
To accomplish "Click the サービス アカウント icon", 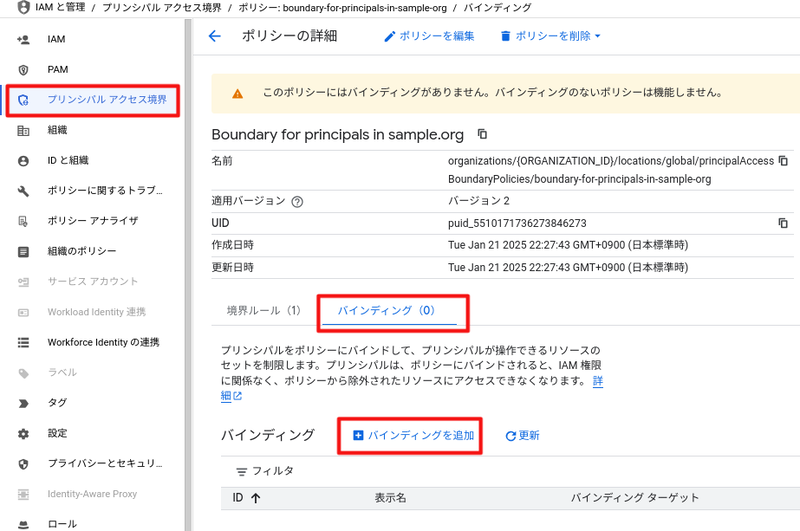I will [23, 282].
